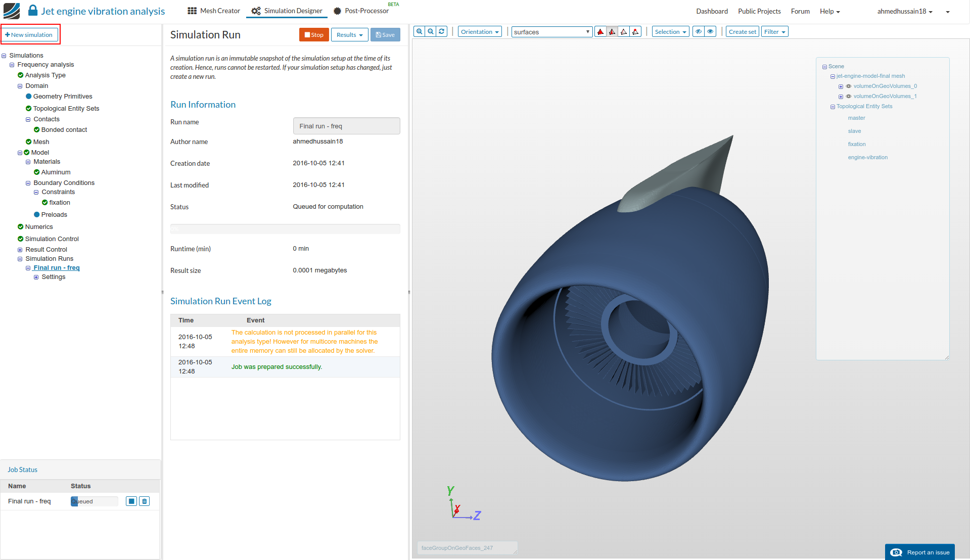Toggle visibility of volumeOnGeoVolumes_1

tap(849, 97)
